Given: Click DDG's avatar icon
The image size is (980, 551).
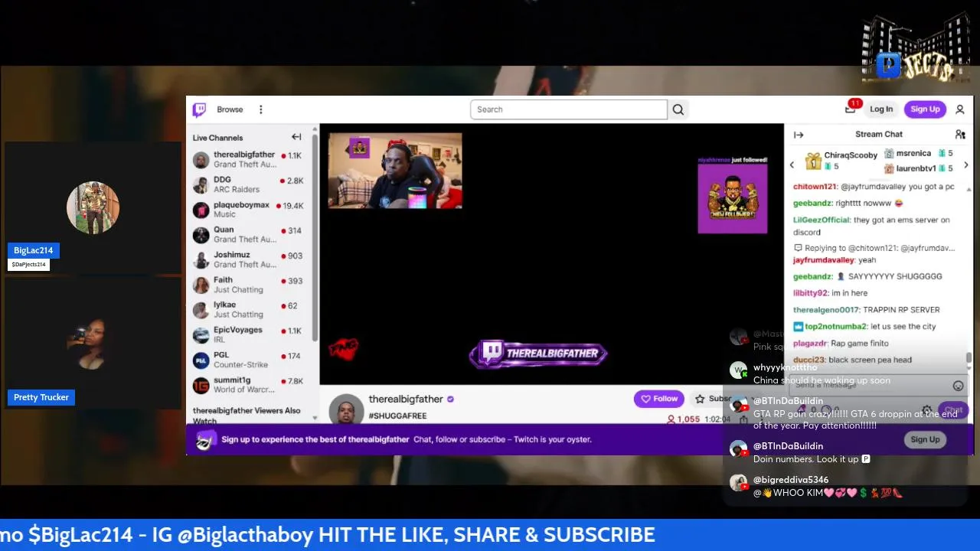Looking at the screenshot, I should point(201,184).
